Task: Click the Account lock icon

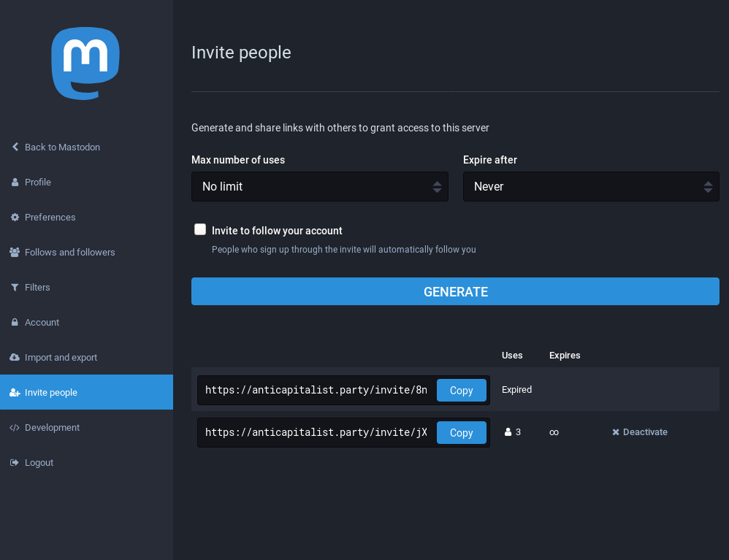Action: [x=15, y=322]
